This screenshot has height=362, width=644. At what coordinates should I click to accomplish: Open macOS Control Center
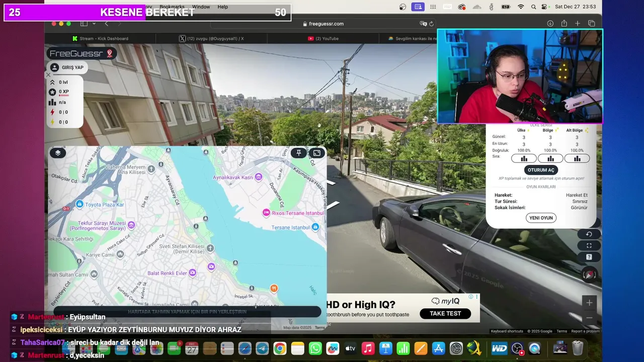coord(544,7)
